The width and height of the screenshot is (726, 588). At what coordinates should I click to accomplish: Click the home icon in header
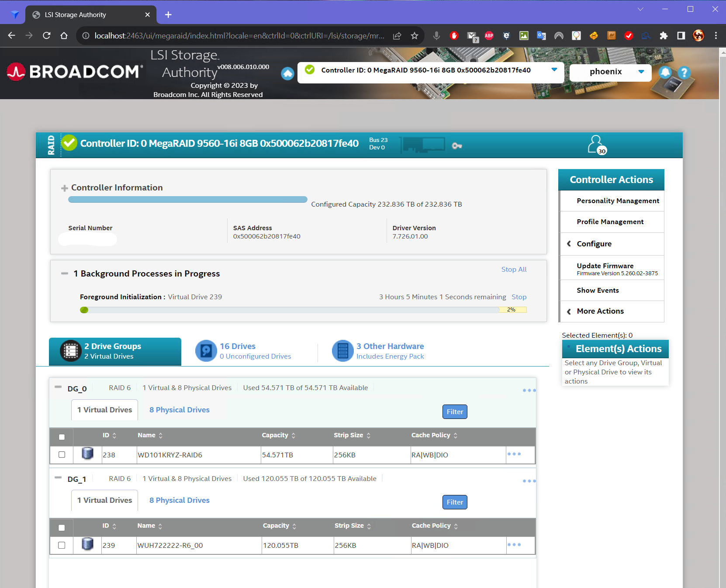[287, 73]
